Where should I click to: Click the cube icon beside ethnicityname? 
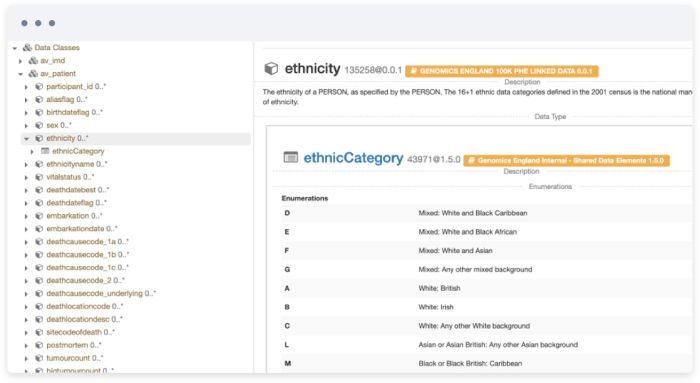(x=39, y=164)
